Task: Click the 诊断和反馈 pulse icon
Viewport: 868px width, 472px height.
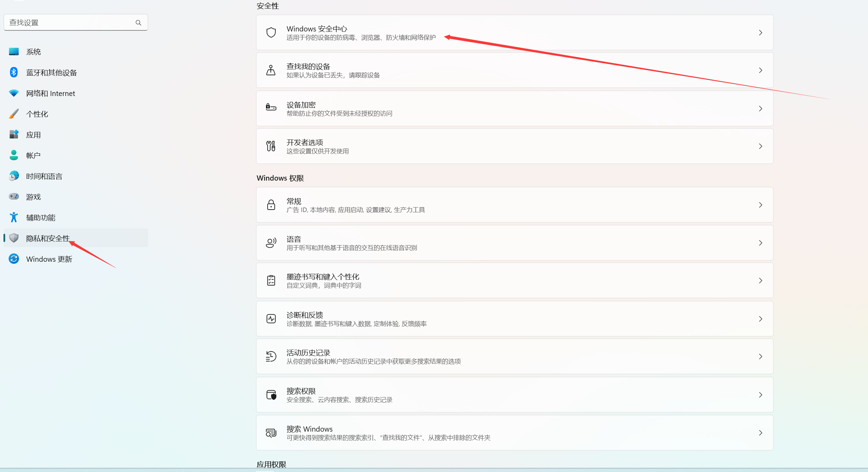Action: point(271,319)
